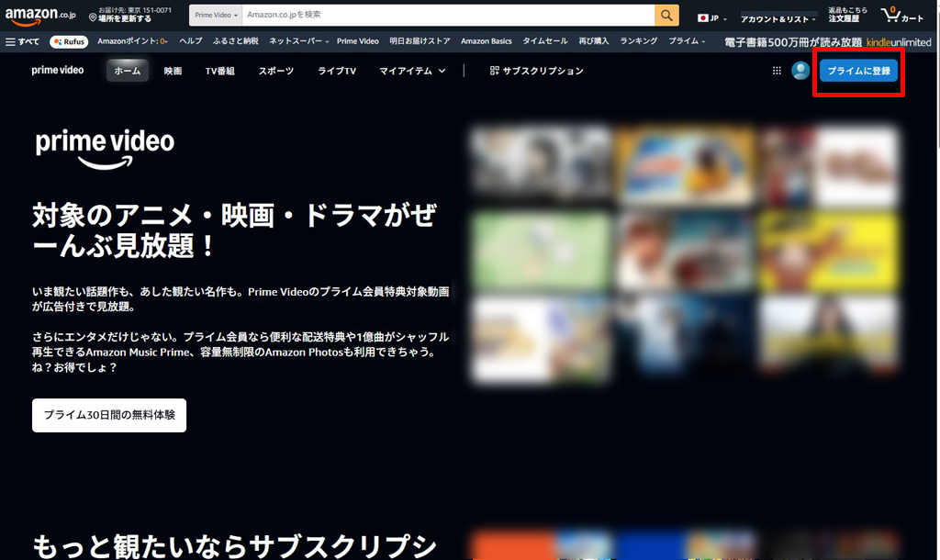Viewport: 940px width, 560px height.
Task: Click the Amazon.co.jp search input field
Action: coord(448,16)
